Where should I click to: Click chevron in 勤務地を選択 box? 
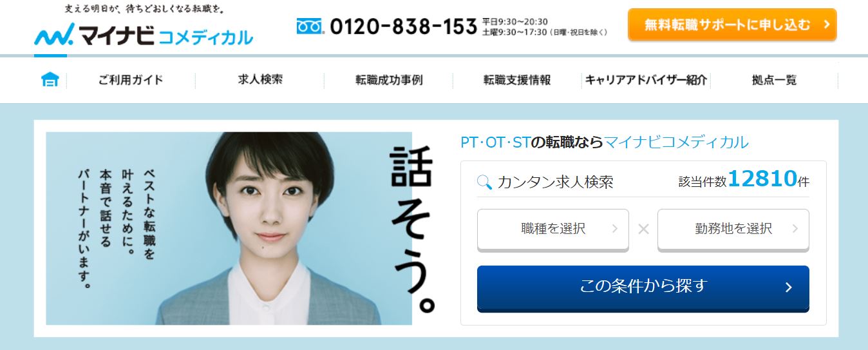coord(795,228)
